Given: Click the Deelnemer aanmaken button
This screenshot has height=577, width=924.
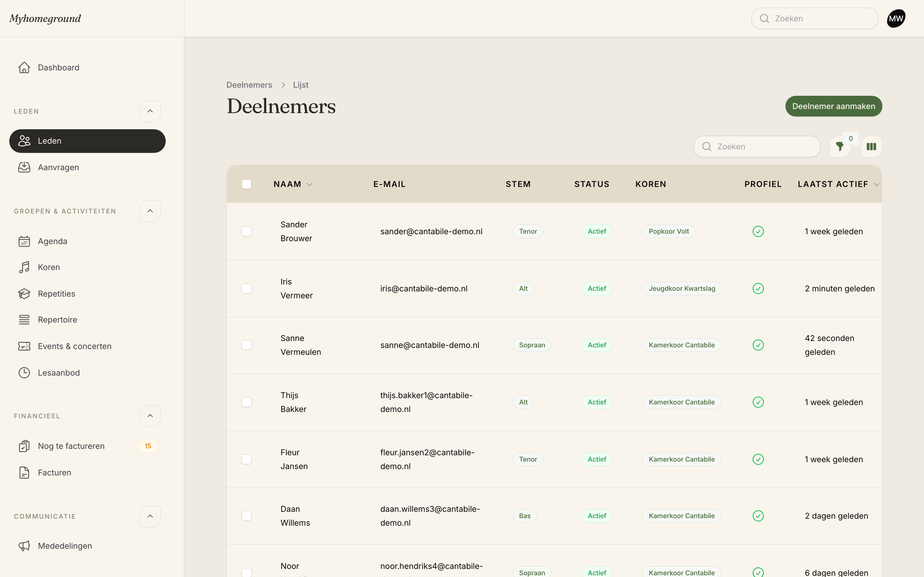Looking at the screenshot, I should [834, 106].
